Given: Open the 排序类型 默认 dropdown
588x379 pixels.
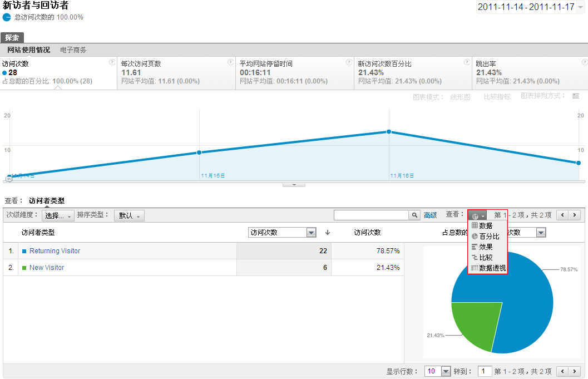Looking at the screenshot, I should 129,215.
